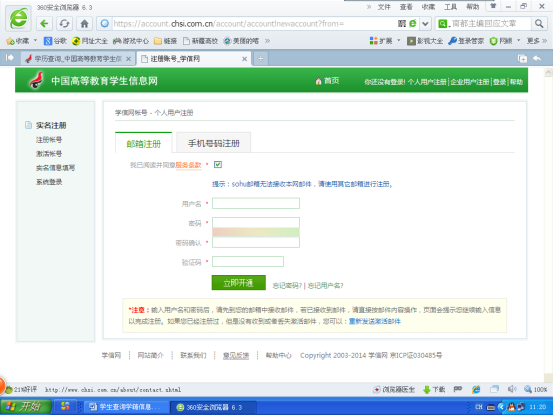Click the 忘记密码? link
The width and height of the screenshot is (553, 415).
[x=287, y=286]
